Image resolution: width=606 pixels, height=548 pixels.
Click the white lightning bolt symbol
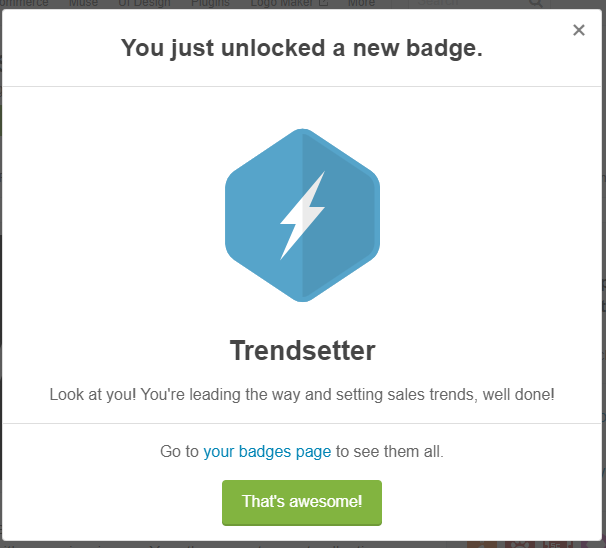pos(302,215)
